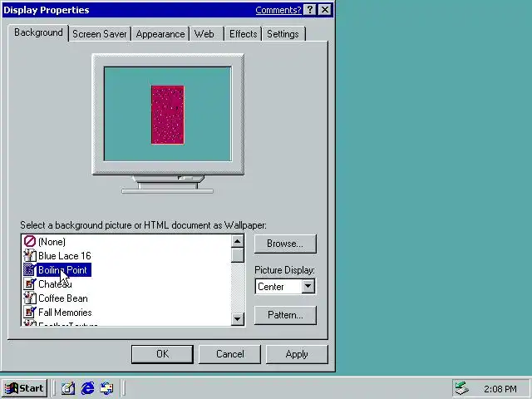
Task: Click the wallpaper list scroll up arrow
Action: click(x=238, y=241)
